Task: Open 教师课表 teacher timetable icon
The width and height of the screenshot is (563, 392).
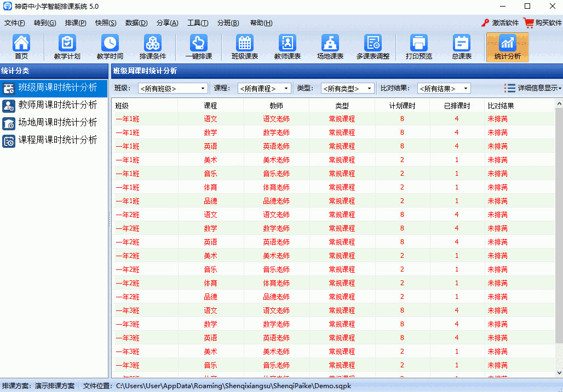Action: (287, 47)
